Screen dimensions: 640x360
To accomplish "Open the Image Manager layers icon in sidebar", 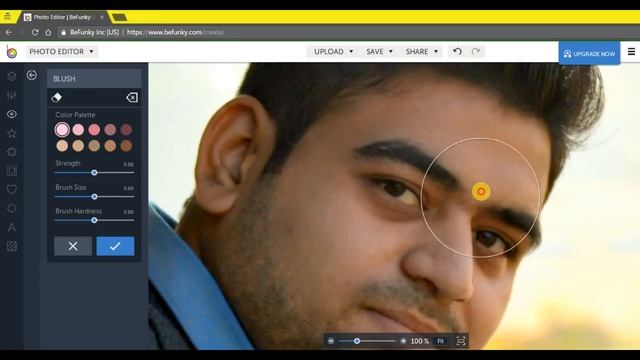I will click(12, 76).
